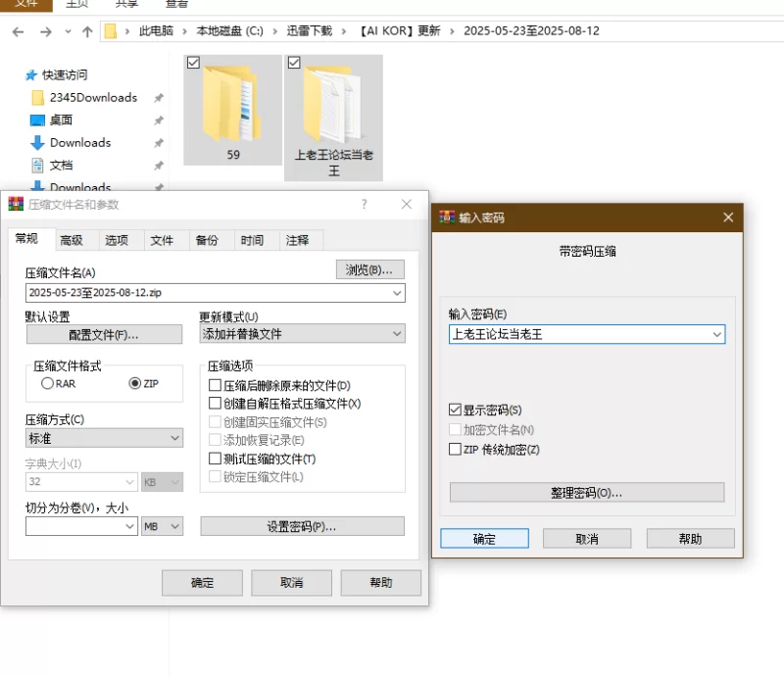Click the 2345Downloads folder in quick access

93,98
